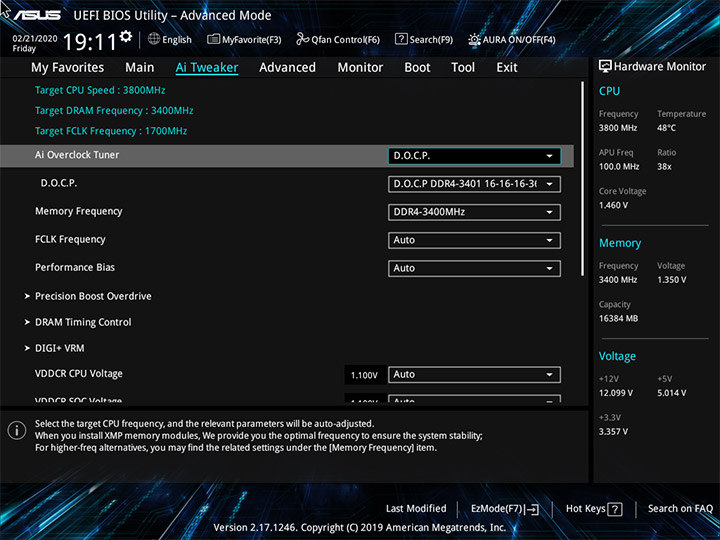Click the Performance Bias label

click(75, 267)
